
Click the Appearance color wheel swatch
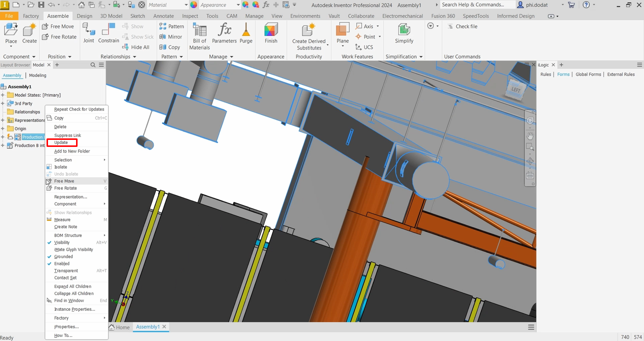click(x=194, y=5)
